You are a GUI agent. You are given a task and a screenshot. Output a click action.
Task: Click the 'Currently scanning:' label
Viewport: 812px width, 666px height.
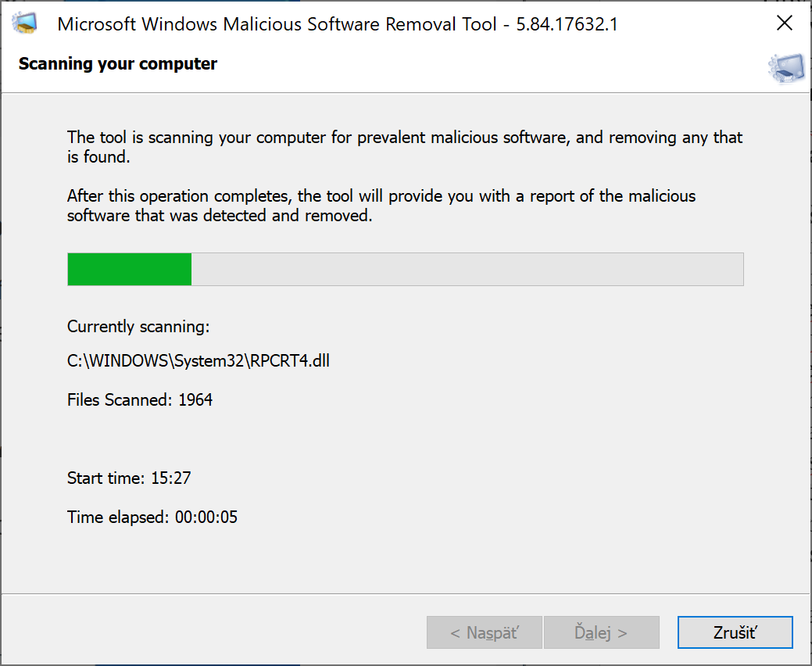(x=138, y=327)
